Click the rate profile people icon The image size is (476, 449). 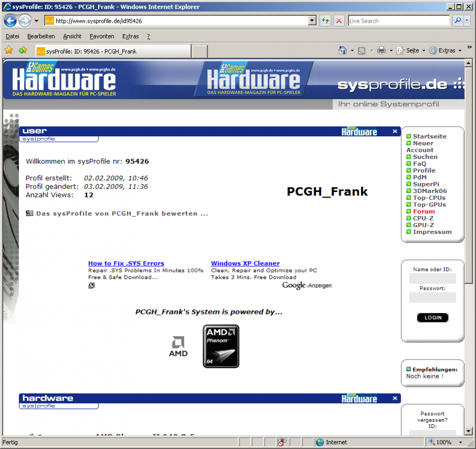point(29,213)
